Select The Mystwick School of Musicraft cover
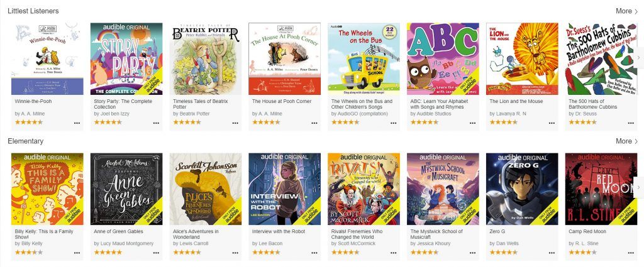The image size is (644, 267). pyautogui.click(x=443, y=188)
